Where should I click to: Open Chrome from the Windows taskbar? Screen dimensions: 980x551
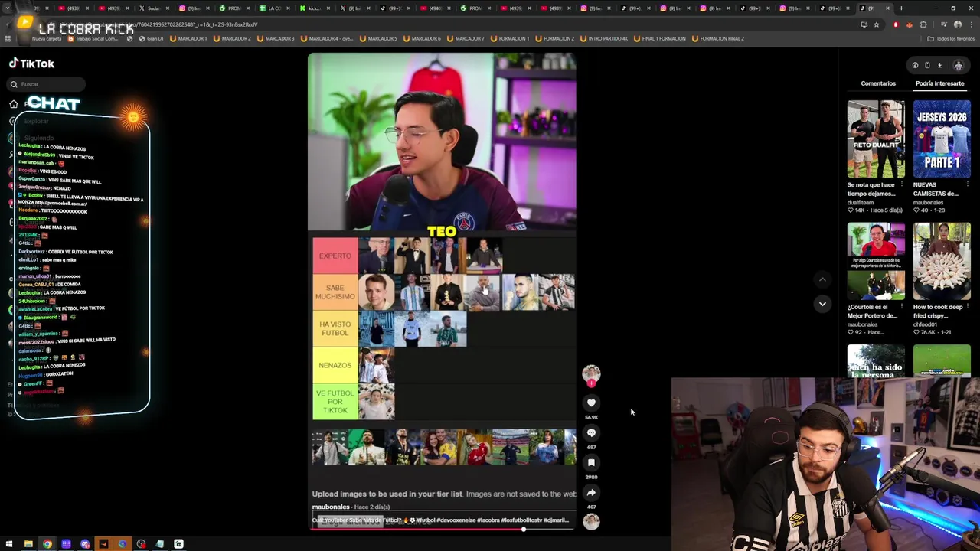pyautogui.click(x=47, y=544)
